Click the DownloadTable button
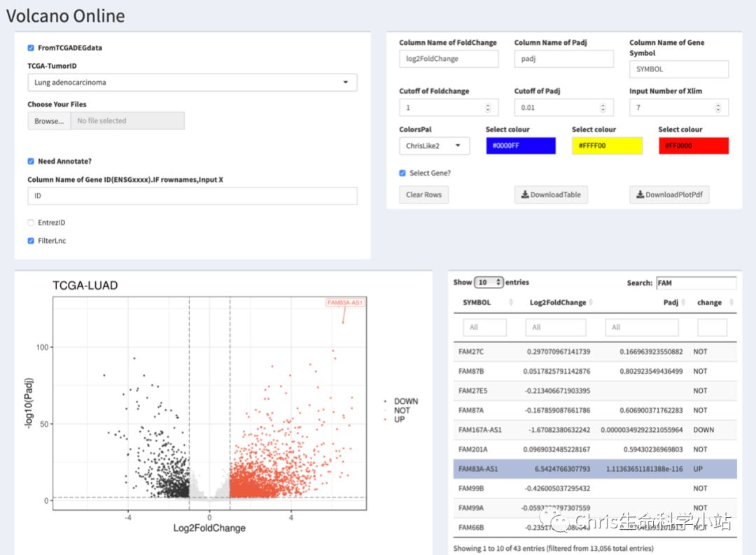The image size is (756, 555). point(551,195)
